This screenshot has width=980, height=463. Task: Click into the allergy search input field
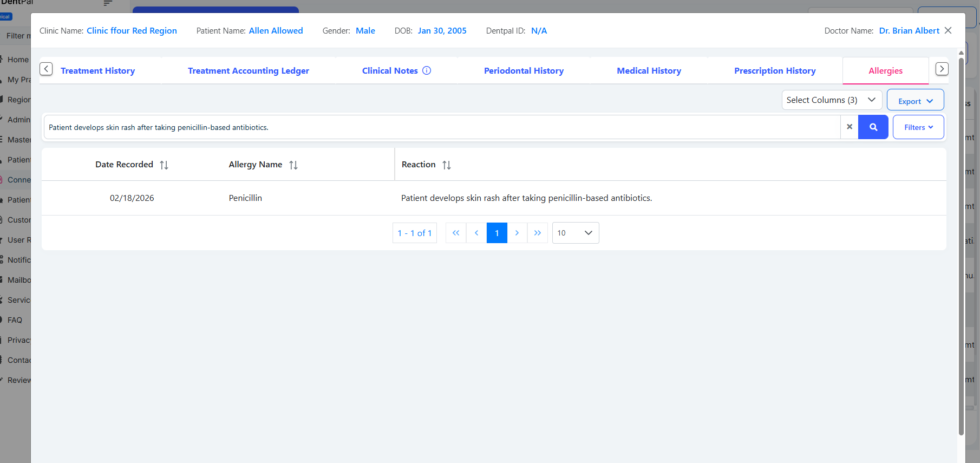(441, 127)
